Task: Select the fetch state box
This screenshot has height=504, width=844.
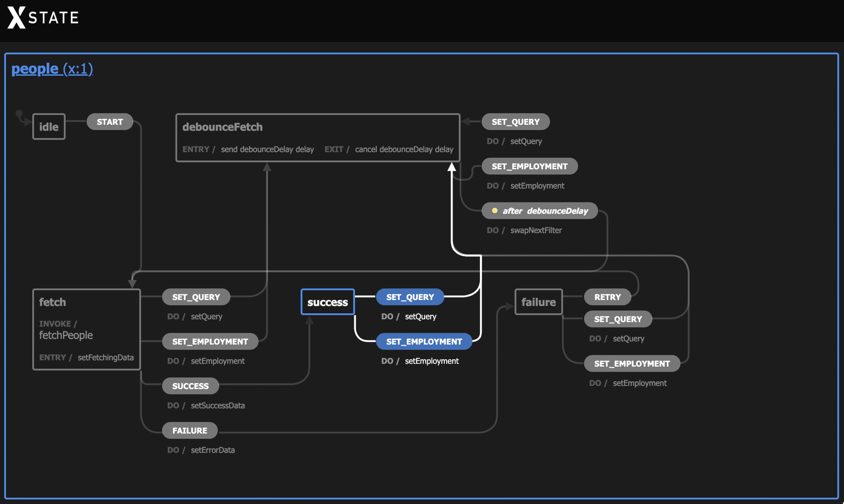Action: 86,329
